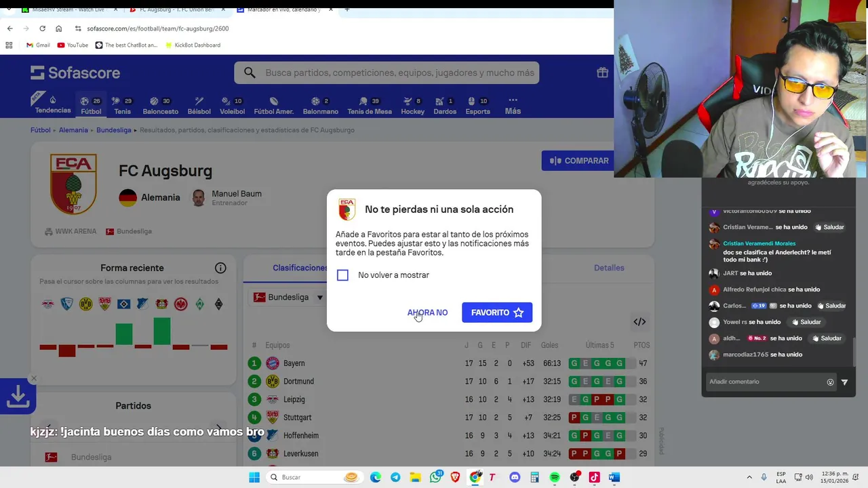Click the embed code icon
The image size is (868, 488).
639,322
